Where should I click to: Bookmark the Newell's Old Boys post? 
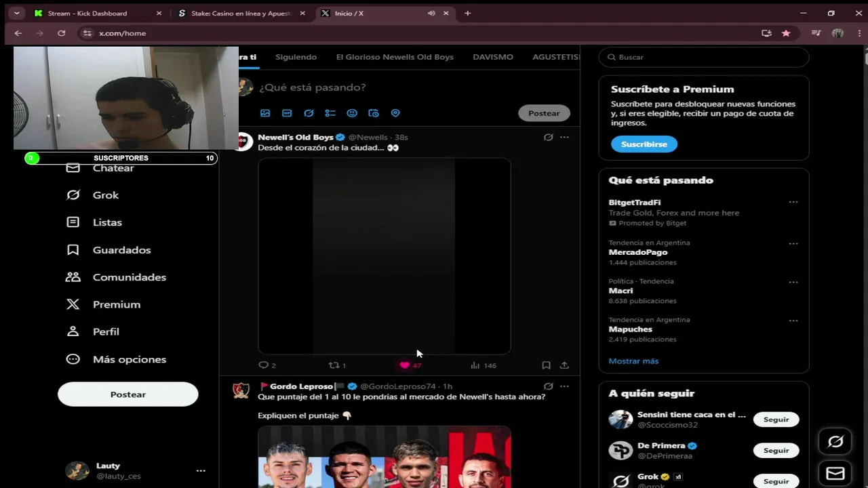pyautogui.click(x=546, y=365)
